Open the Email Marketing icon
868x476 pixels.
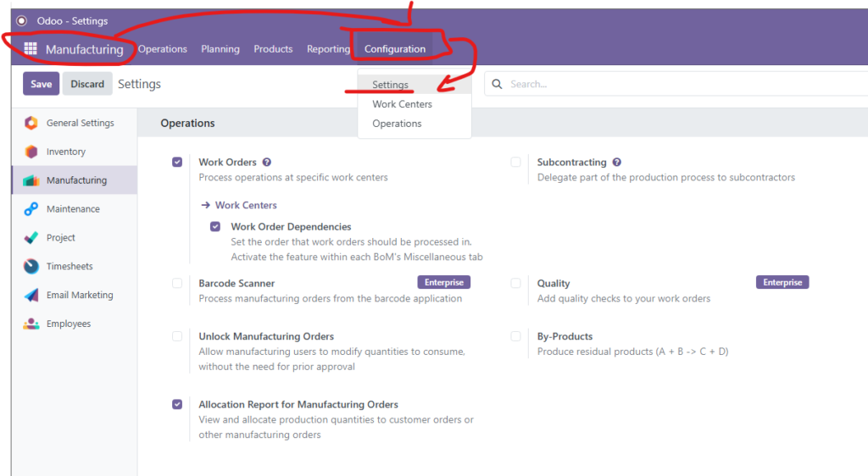tap(31, 296)
